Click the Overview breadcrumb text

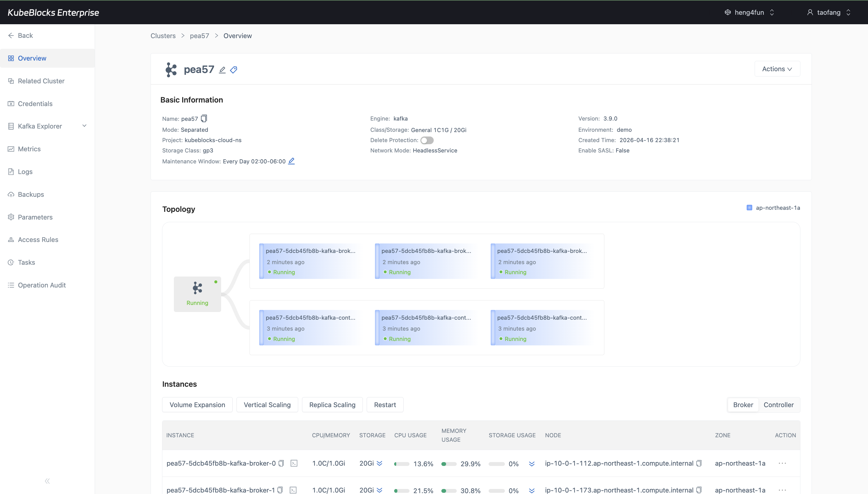pyautogui.click(x=238, y=36)
